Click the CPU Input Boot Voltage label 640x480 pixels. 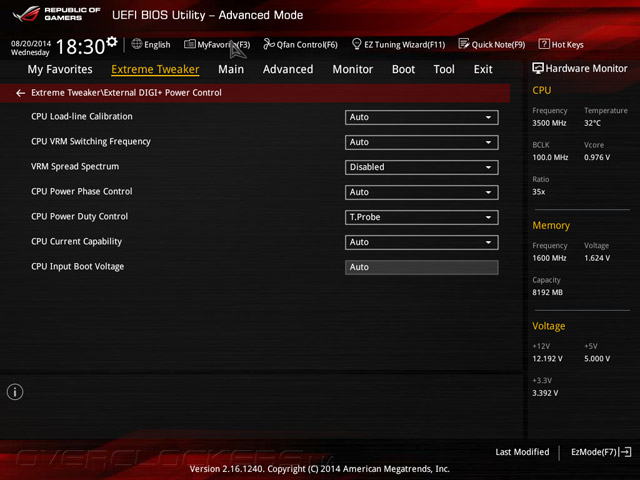tap(78, 267)
